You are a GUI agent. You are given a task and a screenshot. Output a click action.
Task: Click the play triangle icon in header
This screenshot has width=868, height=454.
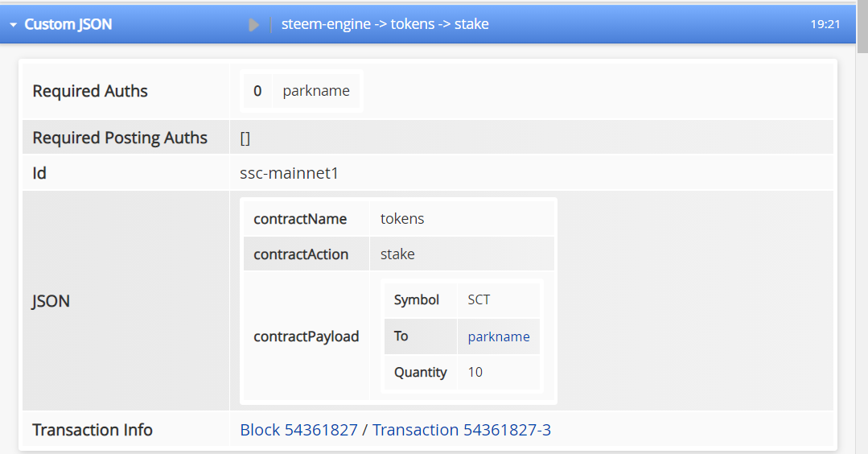pos(253,25)
